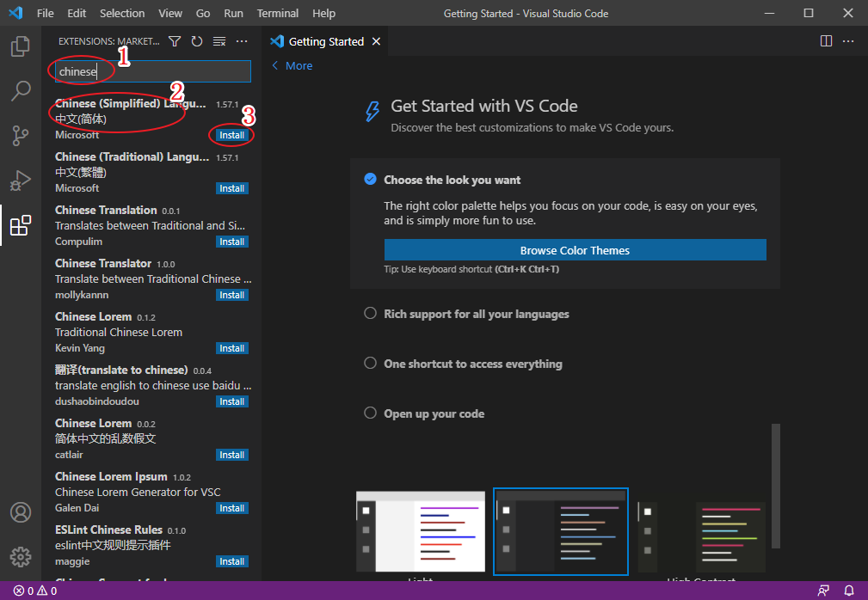Screen dimensions: 868x600
Task: Open the Go menu
Action: (203, 13)
